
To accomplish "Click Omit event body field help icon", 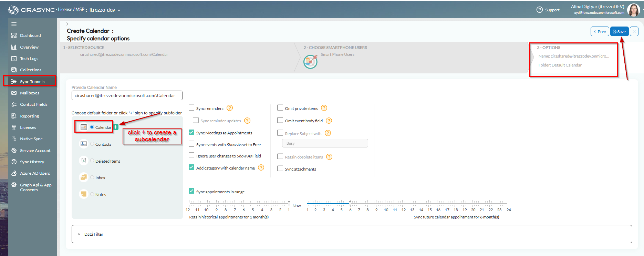I will tap(329, 121).
